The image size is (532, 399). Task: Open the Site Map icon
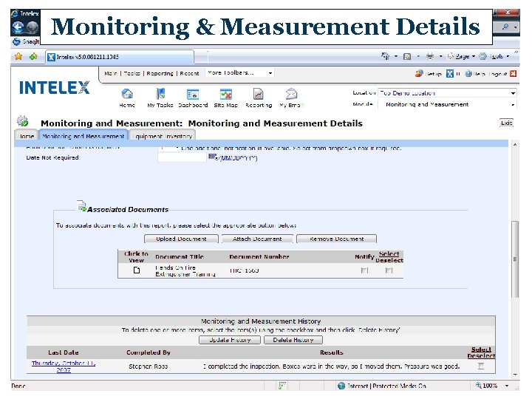[x=226, y=94]
